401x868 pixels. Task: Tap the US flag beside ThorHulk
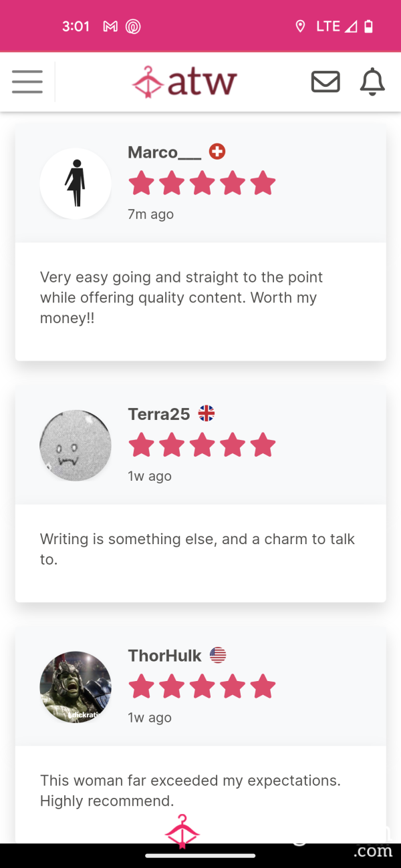(218, 655)
